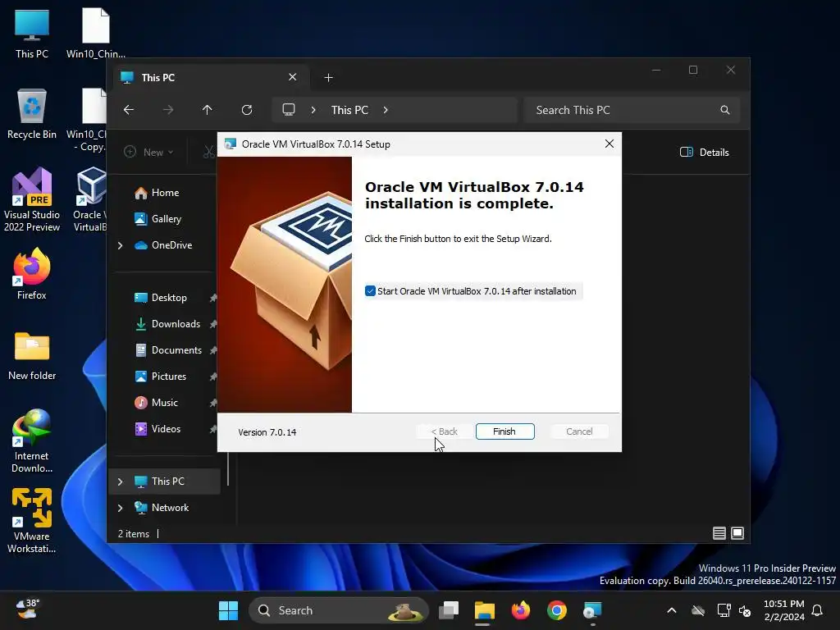
Task: Select Internet Download Manager shortcut
Action: [32, 441]
